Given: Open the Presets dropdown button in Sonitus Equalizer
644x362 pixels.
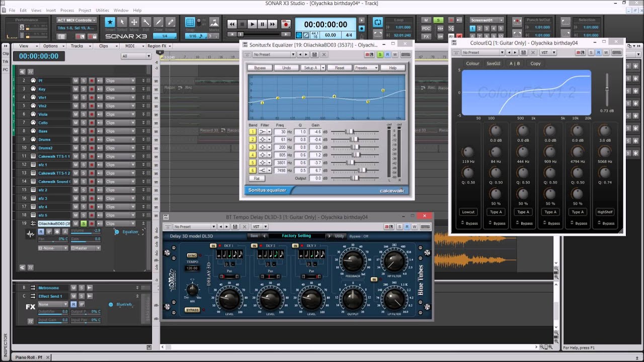Looking at the screenshot, I should tap(366, 68).
